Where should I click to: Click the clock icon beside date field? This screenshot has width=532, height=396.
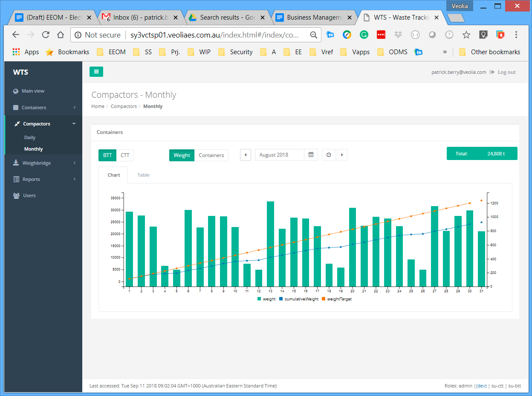[x=329, y=155]
